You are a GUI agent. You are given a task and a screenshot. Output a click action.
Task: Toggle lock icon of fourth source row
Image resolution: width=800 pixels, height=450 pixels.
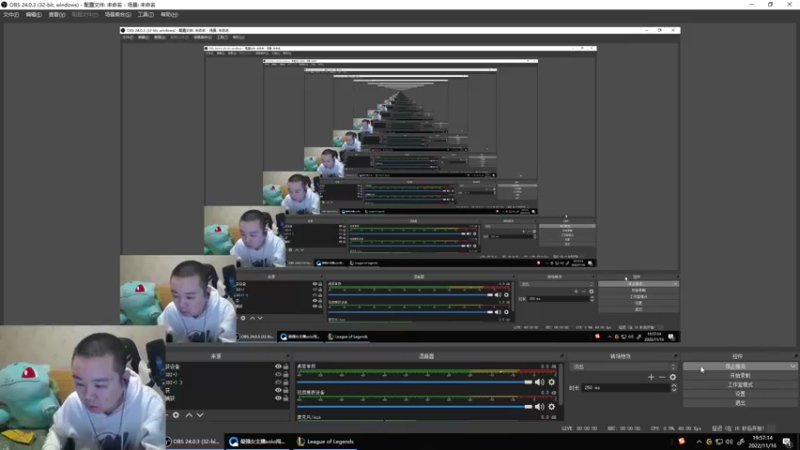[286, 390]
